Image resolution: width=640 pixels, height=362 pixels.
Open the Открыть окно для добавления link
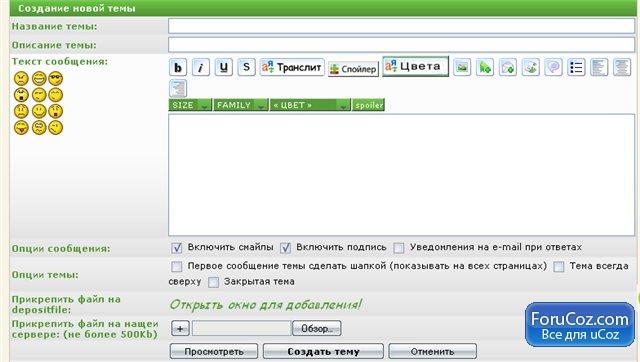tap(265, 305)
